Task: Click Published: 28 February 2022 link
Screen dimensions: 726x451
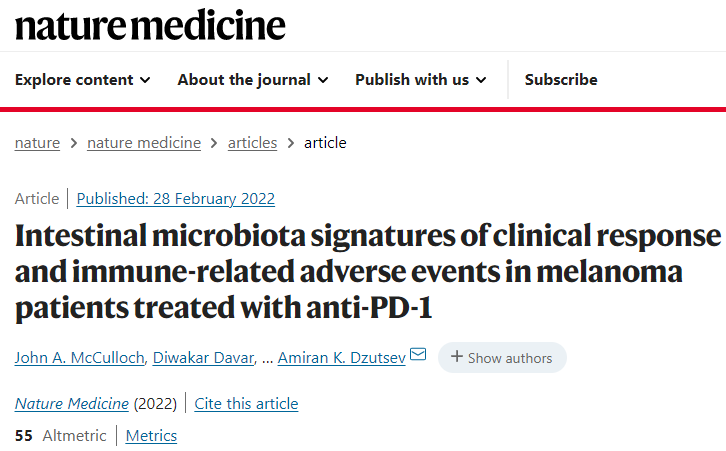Action: coord(175,199)
